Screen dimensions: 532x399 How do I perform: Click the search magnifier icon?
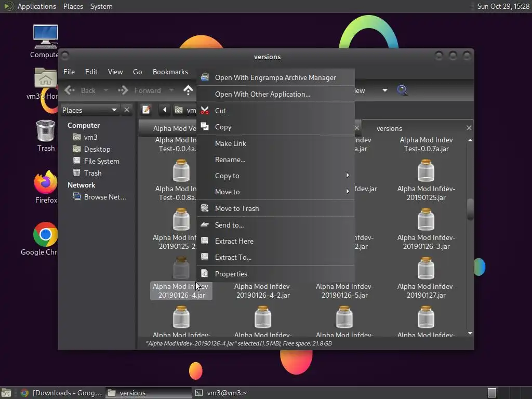coord(402,90)
